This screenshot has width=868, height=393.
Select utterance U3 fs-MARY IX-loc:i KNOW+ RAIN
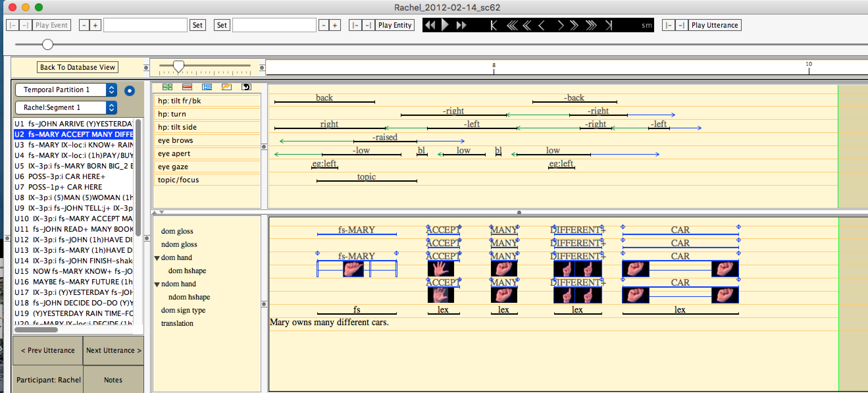[x=73, y=145]
